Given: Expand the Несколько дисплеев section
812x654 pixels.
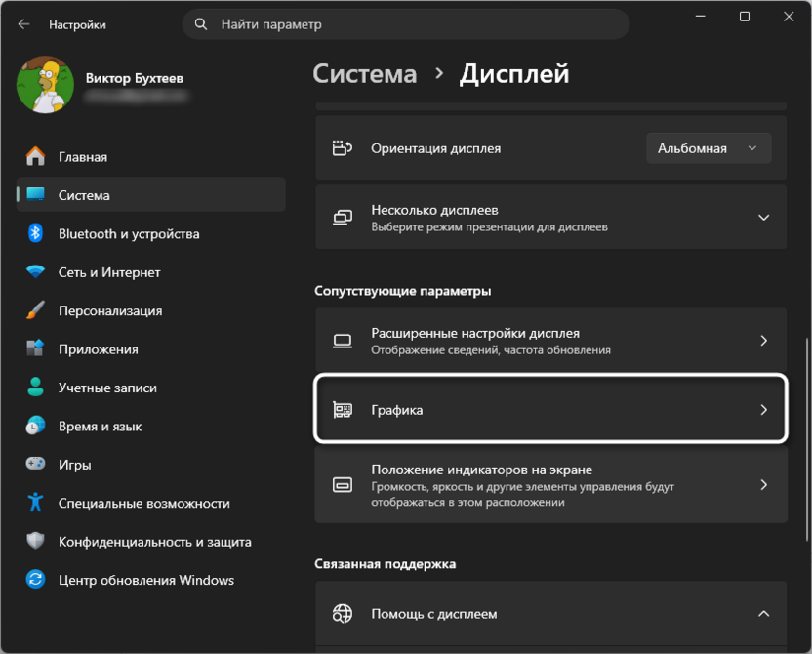Looking at the screenshot, I should [764, 217].
